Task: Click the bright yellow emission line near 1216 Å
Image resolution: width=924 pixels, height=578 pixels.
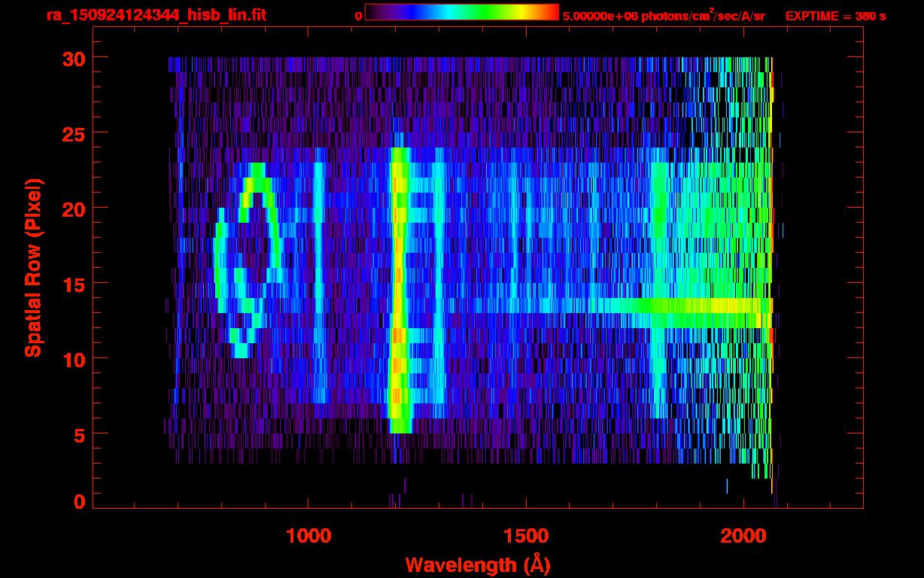Action: click(x=399, y=290)
